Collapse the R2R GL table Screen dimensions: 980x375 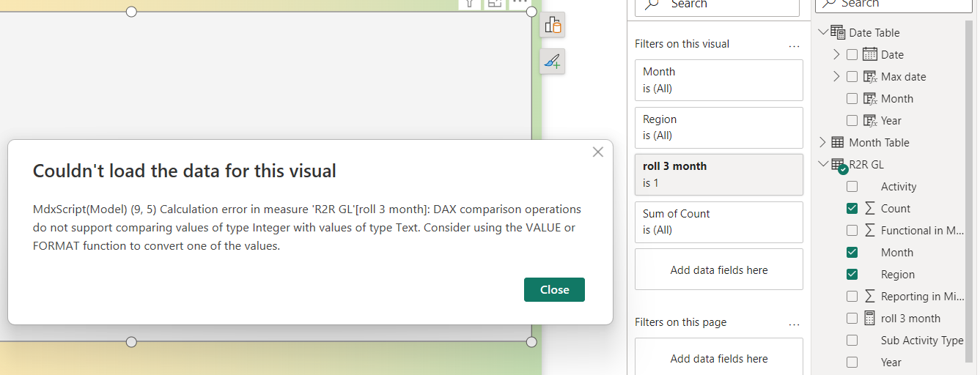[822, 164]
